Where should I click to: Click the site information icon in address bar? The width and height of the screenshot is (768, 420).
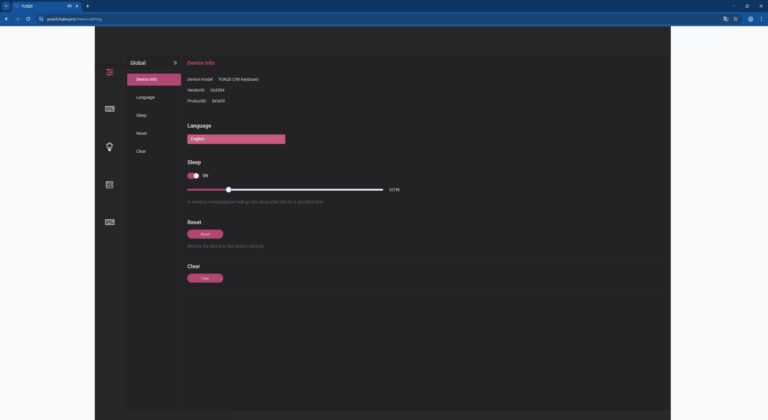click(41, 19)
